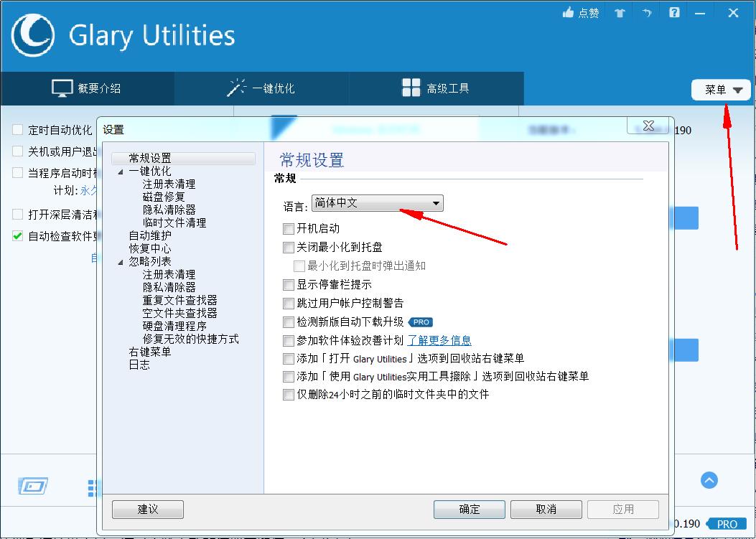The image size is (756, 539).
Task: Select 重复文件查找器 in settings tree
Action: 179,300
